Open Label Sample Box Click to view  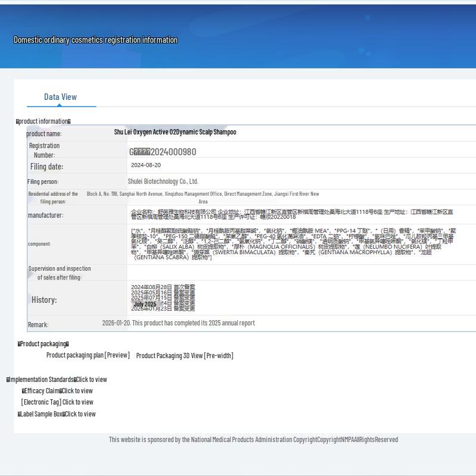click(x=57, y=414)
